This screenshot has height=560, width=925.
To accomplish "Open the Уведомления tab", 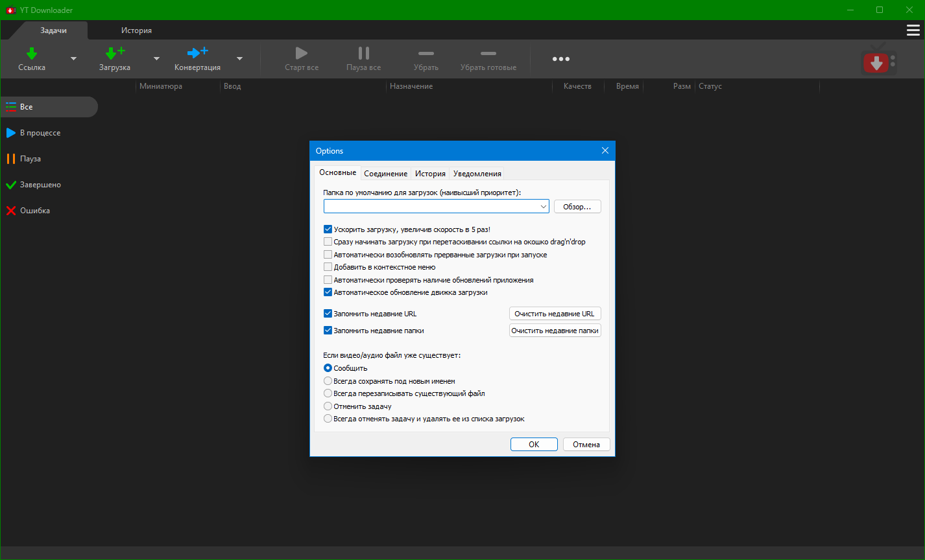I will coord(477,174).
